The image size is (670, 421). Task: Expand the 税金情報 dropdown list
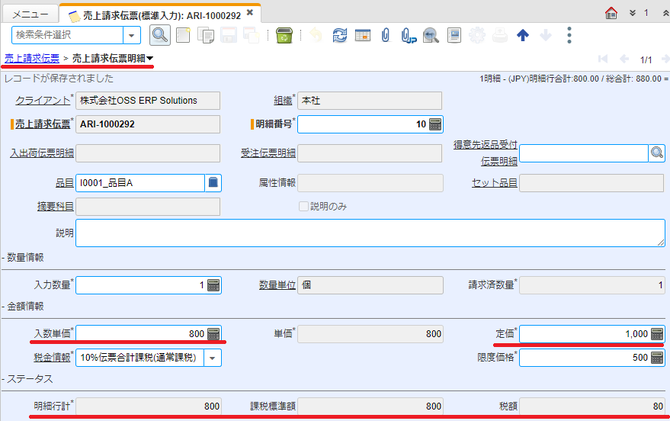212,358
